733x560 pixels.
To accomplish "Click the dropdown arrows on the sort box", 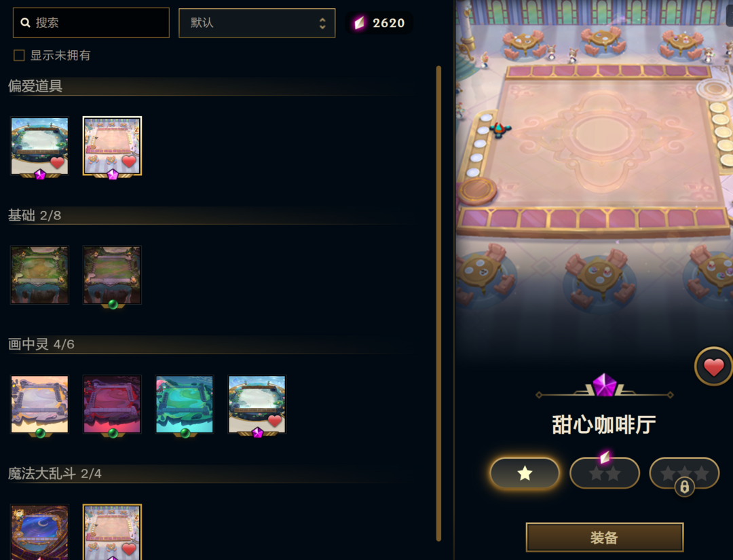I will 322,23.
